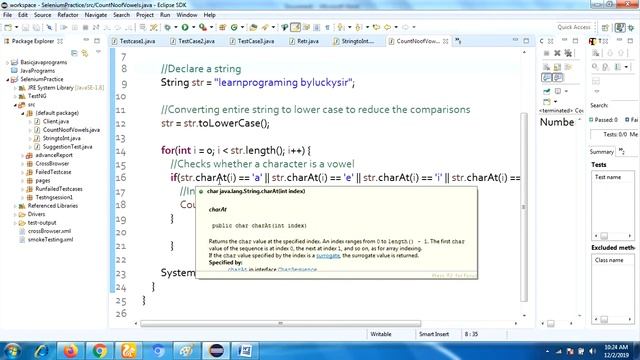Click the Last Edit Location icon

376,27
